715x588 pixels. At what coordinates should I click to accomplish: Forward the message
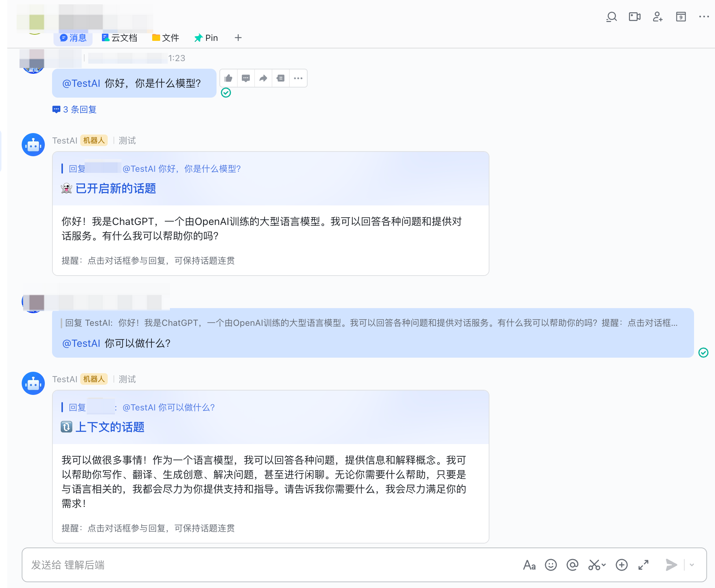[x=263, y=78]
